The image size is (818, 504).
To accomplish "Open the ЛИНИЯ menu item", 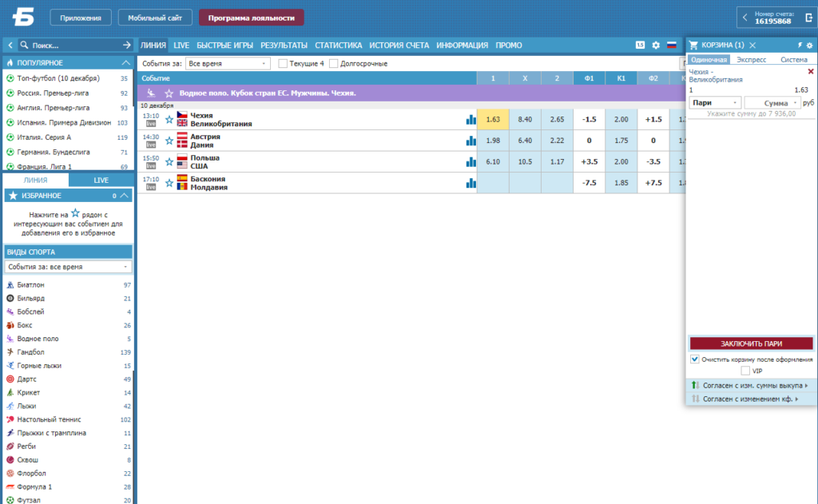I will pyautogui.click(x=153, y=46).
